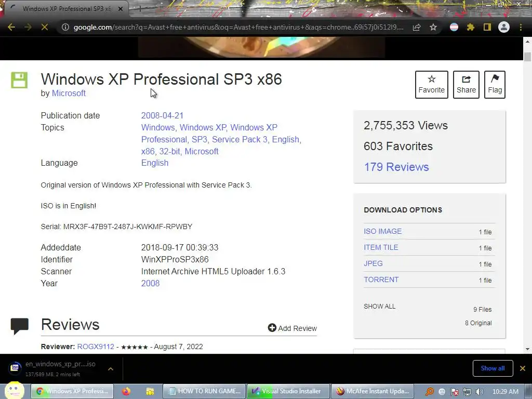
Task: Switch to McAfee Instant Update taskbar button
Action: click(373, 391)
